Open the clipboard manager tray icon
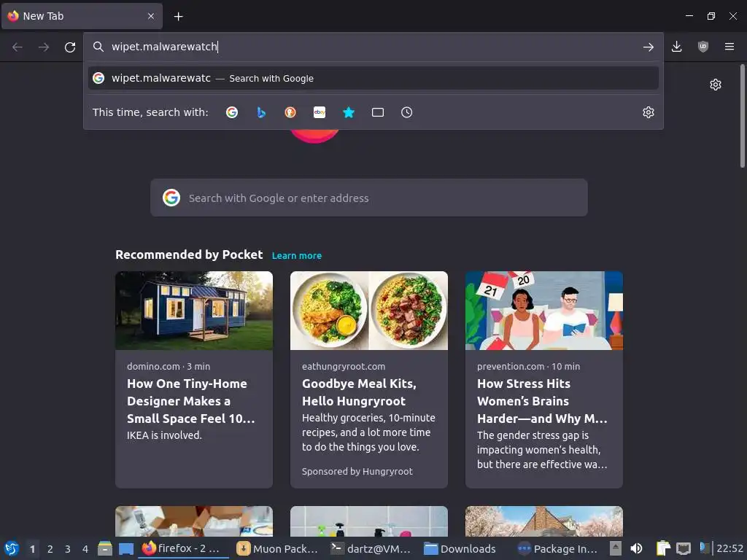 663,548
